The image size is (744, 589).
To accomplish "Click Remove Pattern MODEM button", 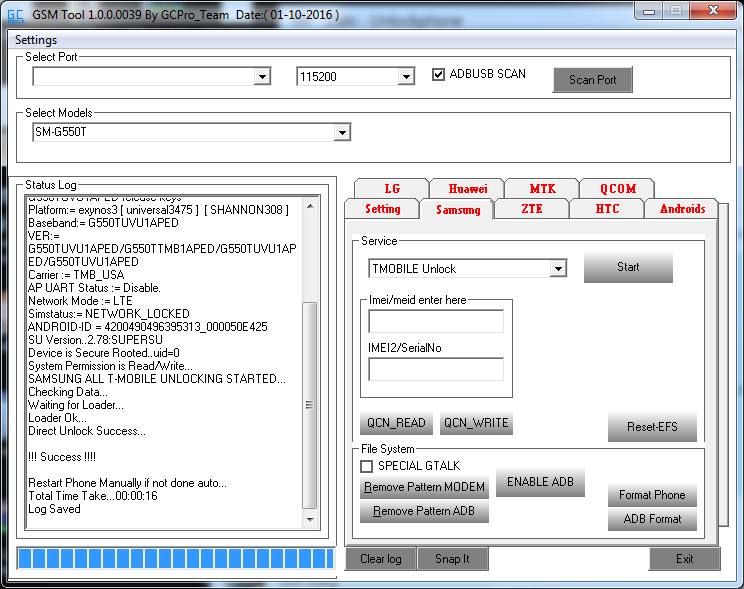I will pyautogui.click(x=425, y=488).
